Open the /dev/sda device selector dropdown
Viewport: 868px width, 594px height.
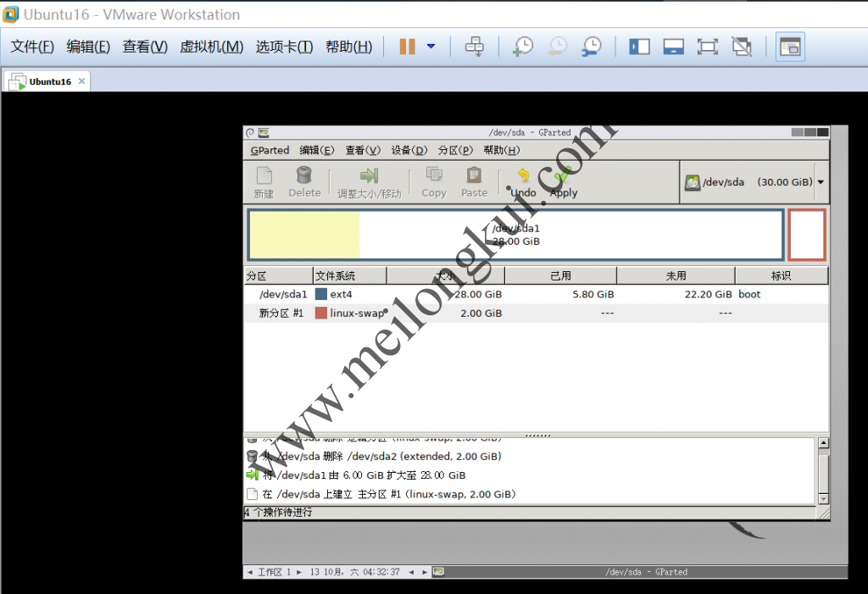821,182
